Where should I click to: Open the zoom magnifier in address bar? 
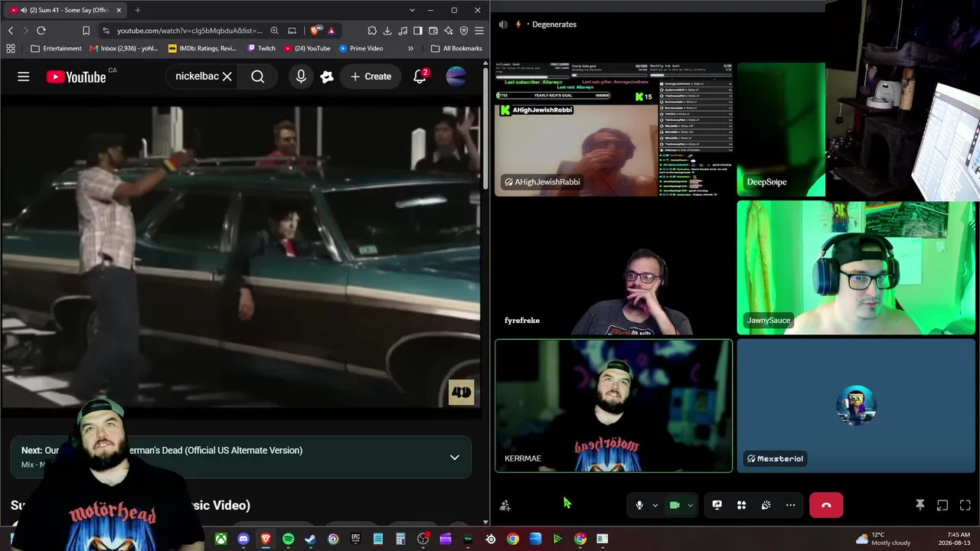(274, 31)
